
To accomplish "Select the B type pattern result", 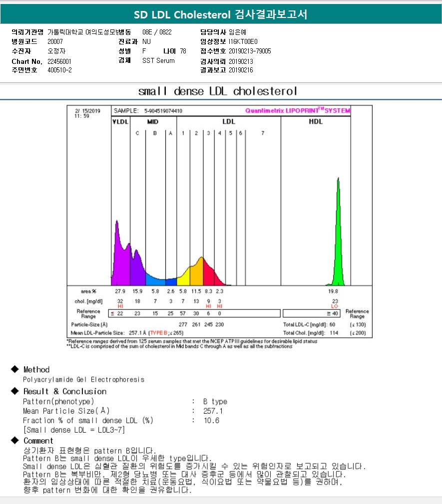I will [215, 402].
